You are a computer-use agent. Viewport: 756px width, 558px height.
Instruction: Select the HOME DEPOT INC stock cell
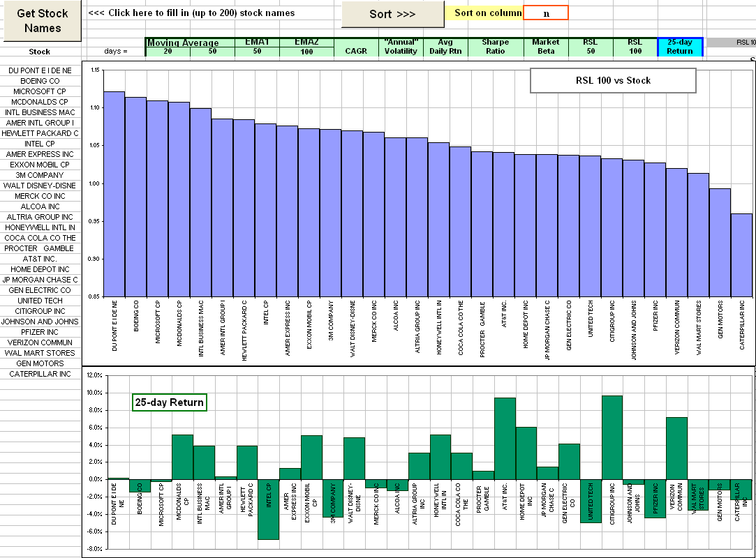[x=40, y=269]
